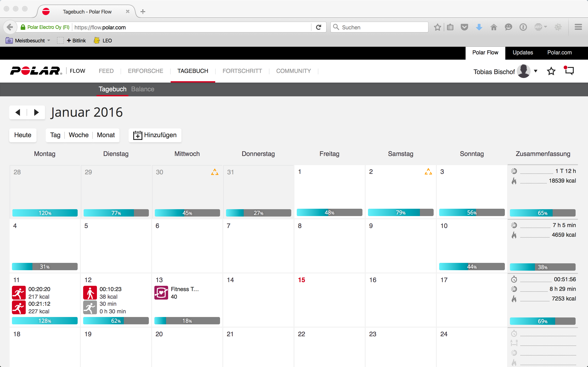
Task: Go to the previous month with the left arrow
Action: (18, 112)
